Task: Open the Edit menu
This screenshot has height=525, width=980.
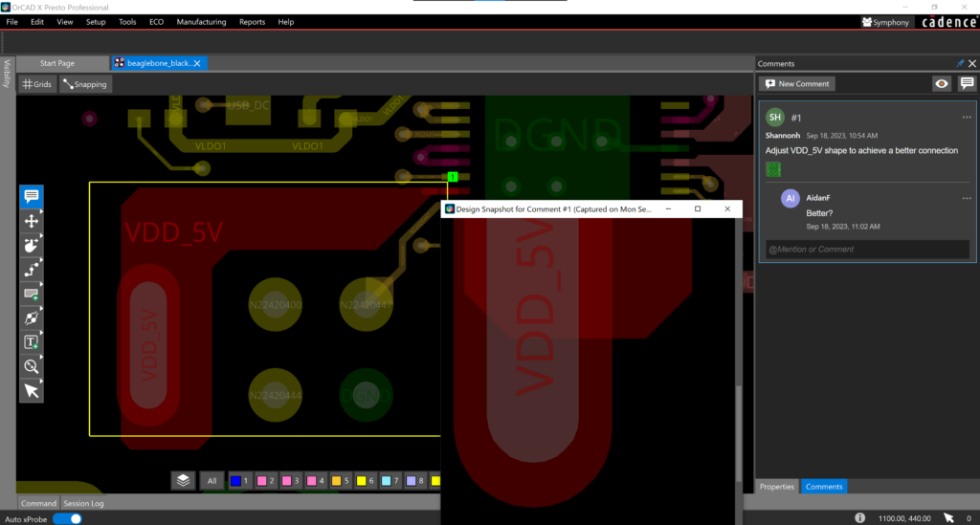Action: click(x=37, y=22)
